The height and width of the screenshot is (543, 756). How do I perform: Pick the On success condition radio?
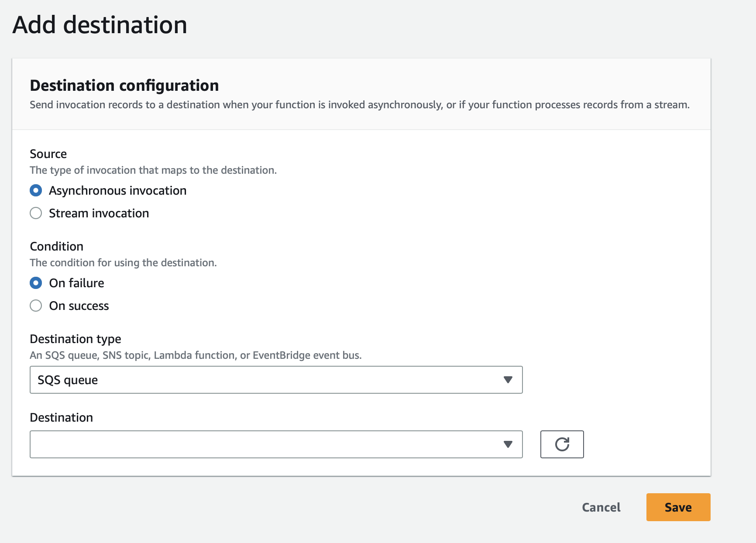coord(36,306)
